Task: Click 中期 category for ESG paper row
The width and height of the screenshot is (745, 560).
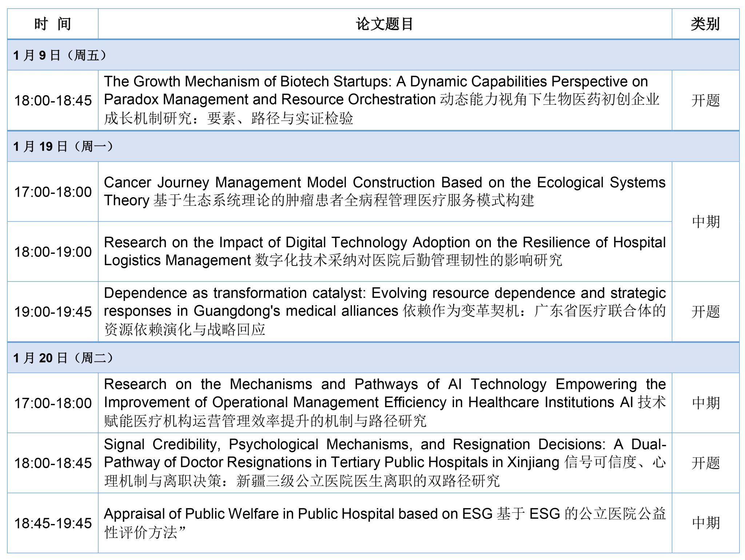Action: coord(705,523)
